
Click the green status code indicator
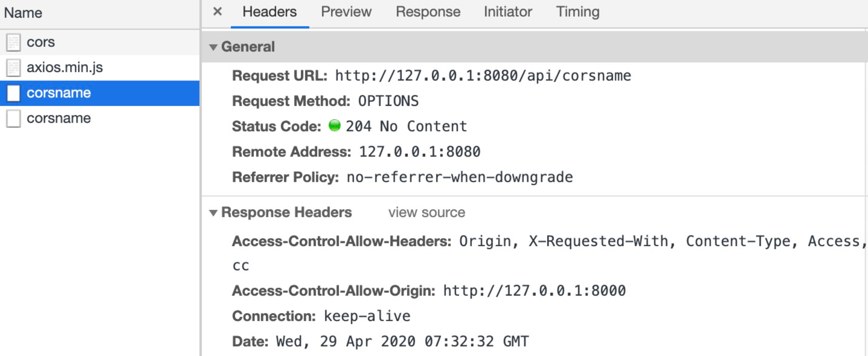coord(334,126)
